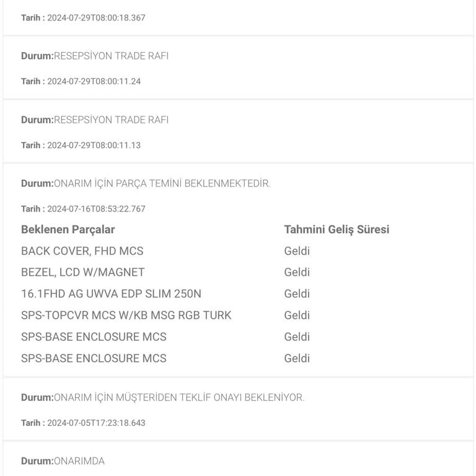Click the 16.1FHD AG UWVA EDP SLIM 250N part
This screenshot has width=476, height=476.
(111, 294)
